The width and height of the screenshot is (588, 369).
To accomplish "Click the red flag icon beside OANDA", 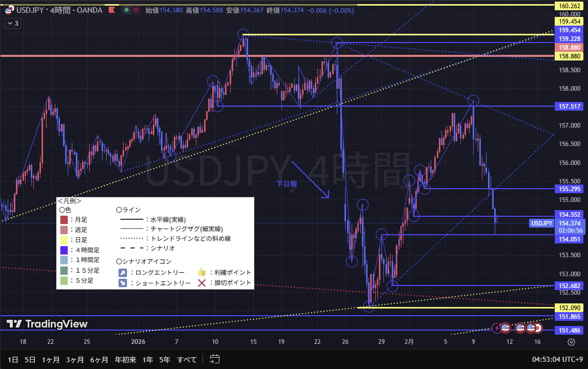I will coord(110,10).
